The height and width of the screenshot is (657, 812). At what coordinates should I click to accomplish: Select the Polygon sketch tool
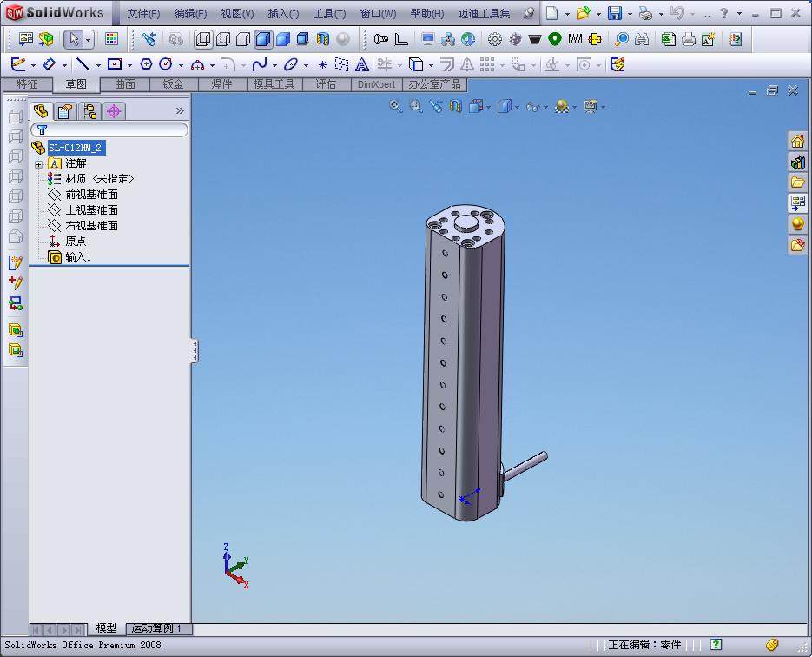pyautogui.click(x=146, y=64)
